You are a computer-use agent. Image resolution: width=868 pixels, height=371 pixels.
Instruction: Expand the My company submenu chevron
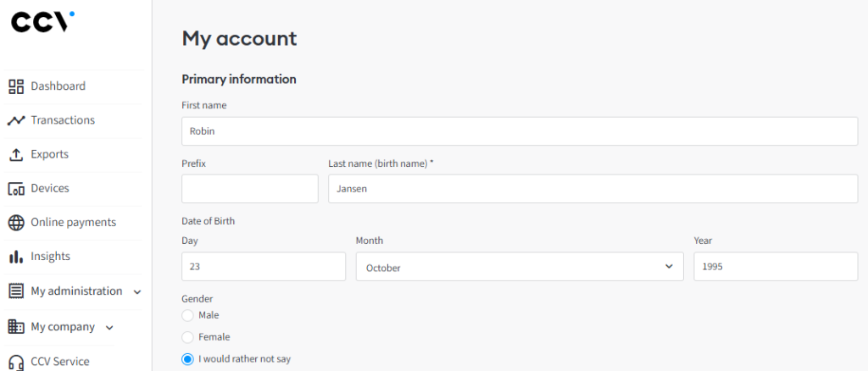pyautogui.click(x=109, y=327)
